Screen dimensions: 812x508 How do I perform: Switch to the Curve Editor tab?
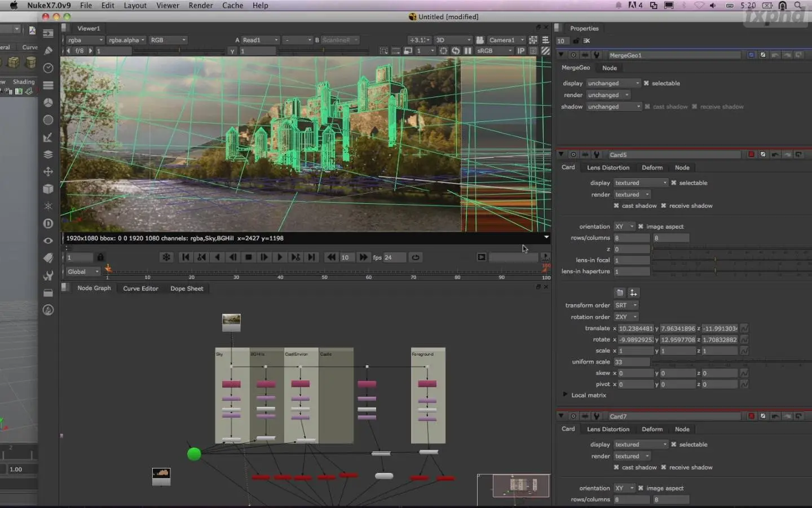coord(140,288)
